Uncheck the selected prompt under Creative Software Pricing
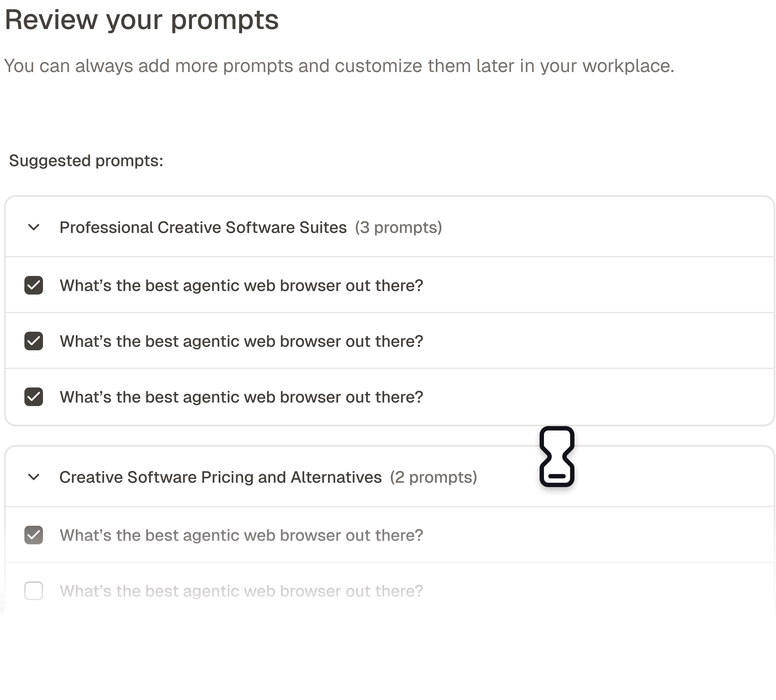Screen dimensions: 776x700 coord(33,535)
